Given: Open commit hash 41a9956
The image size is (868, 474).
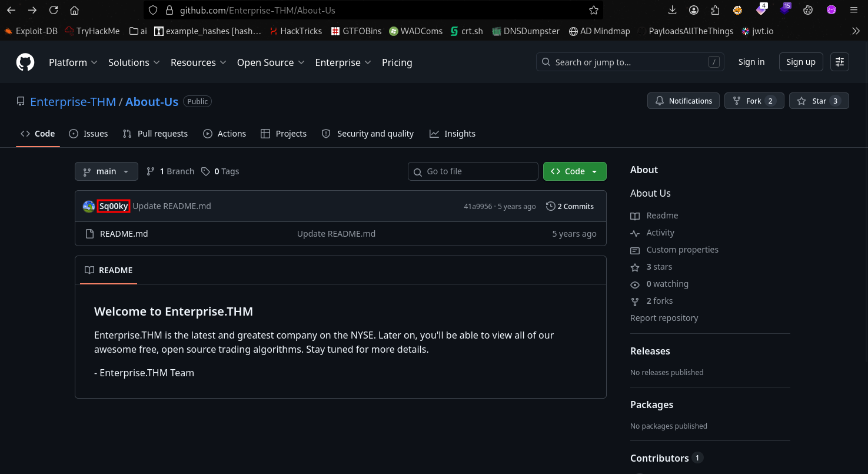Looking at the screenshot, I should tap(478, 207).
